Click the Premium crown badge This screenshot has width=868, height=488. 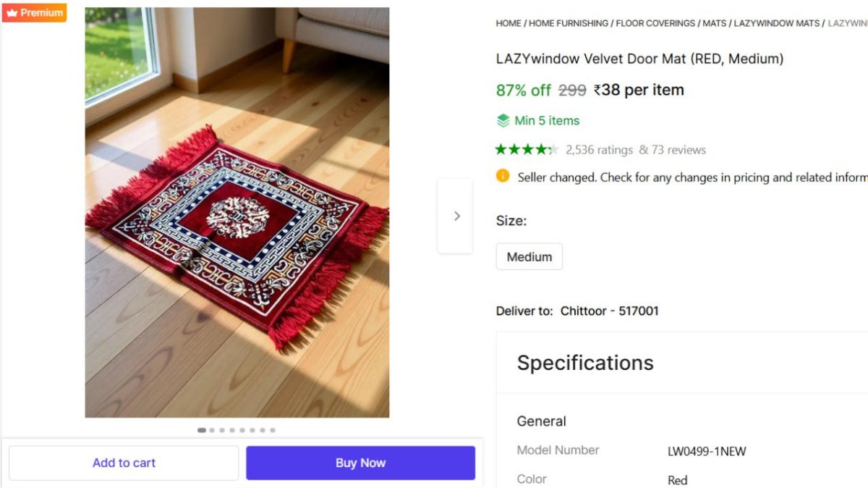point(34,12)
